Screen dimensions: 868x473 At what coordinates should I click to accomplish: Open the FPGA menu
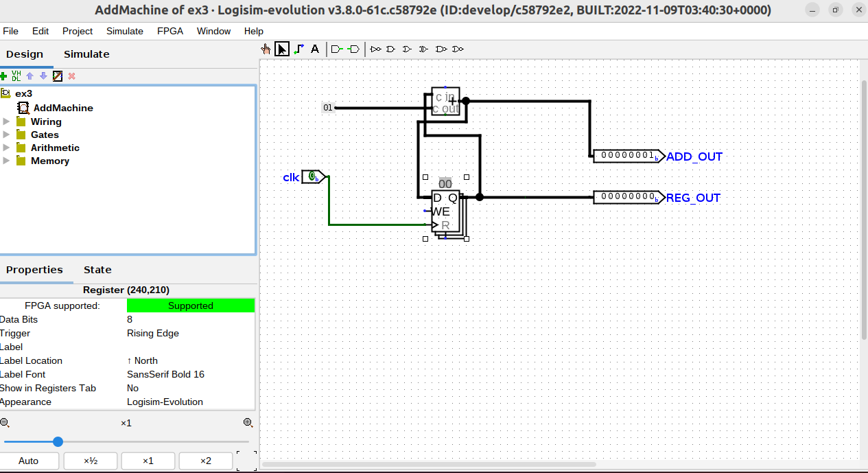(170, 31)
